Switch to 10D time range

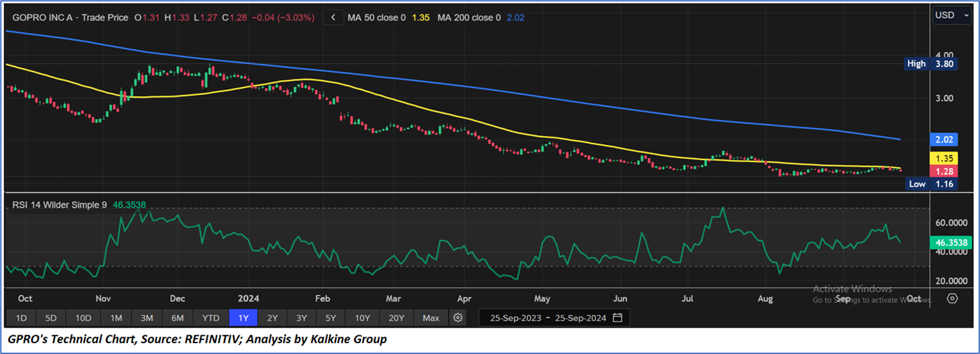pos(83,318)
